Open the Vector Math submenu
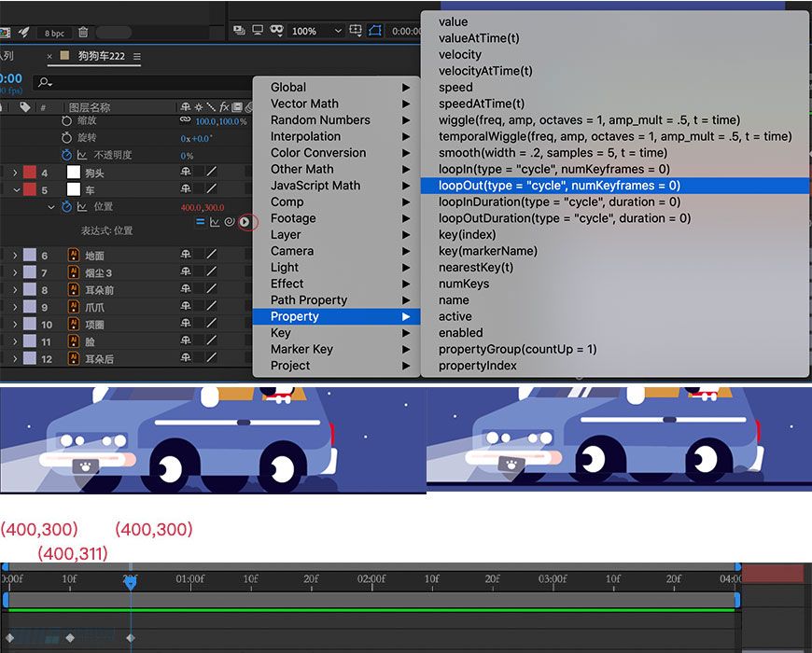 coord(336,104)
